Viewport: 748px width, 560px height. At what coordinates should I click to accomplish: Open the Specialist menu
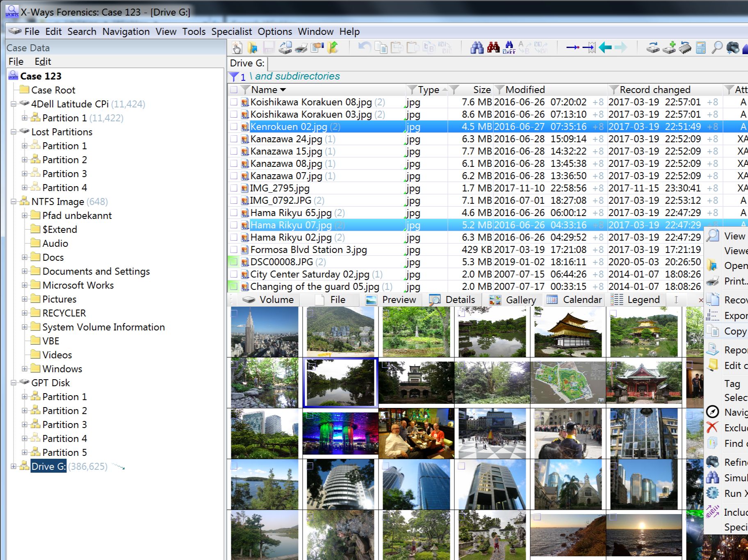click(232, 32)
